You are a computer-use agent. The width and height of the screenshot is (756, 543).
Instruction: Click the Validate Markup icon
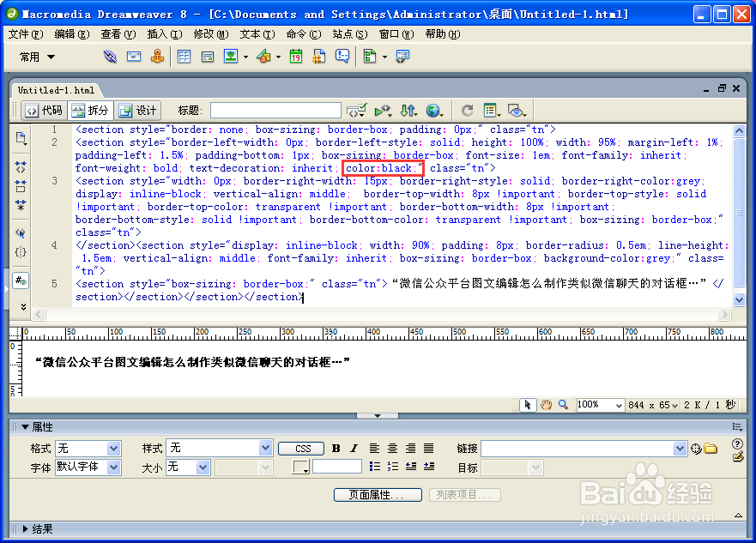click(x=357, y=111)
